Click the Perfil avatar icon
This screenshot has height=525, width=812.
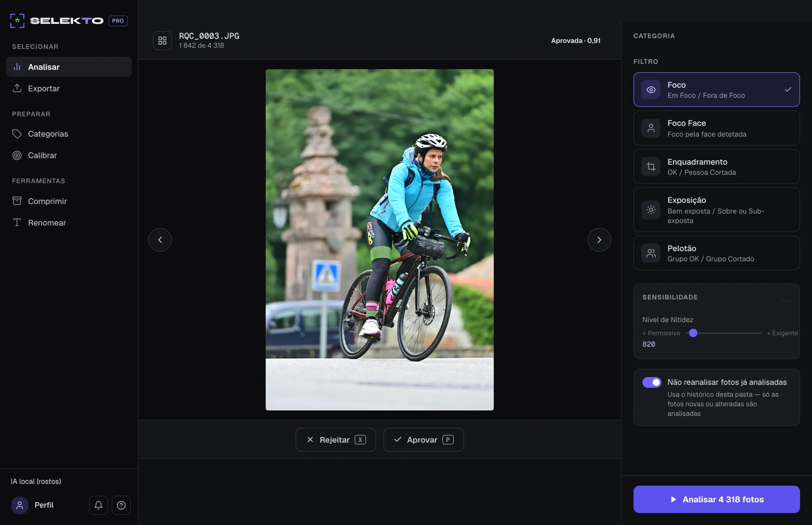click(20, 505)
